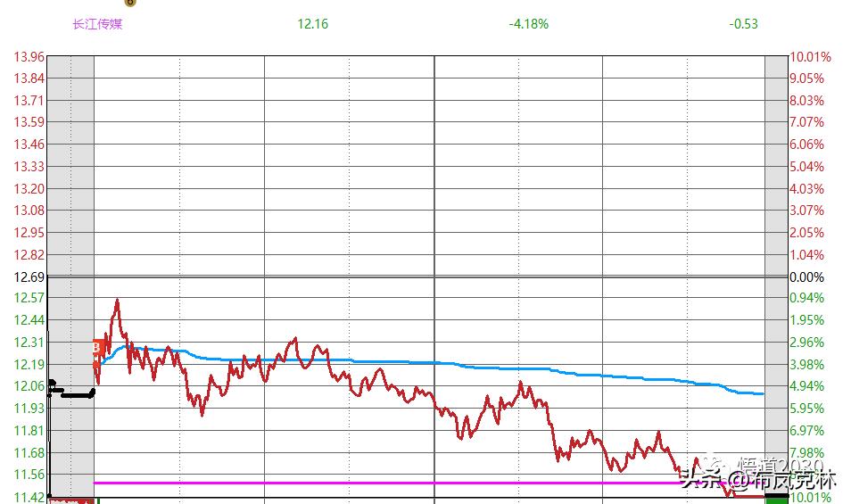Click the 12.06 price axis label
Screen dimensions: 851x504
point(29,385)
